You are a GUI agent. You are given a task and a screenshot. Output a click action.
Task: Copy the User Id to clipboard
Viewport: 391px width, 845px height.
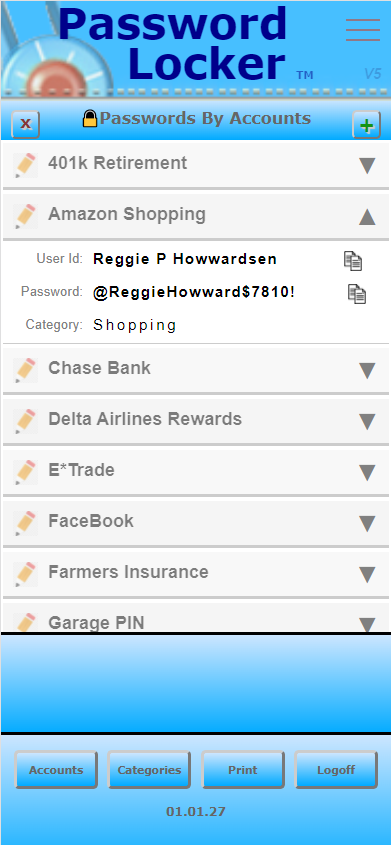coord(353,260)
